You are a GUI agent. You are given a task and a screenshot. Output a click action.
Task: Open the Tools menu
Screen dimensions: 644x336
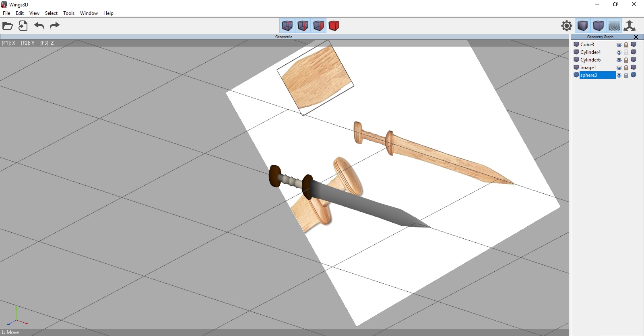pos(69,13)
